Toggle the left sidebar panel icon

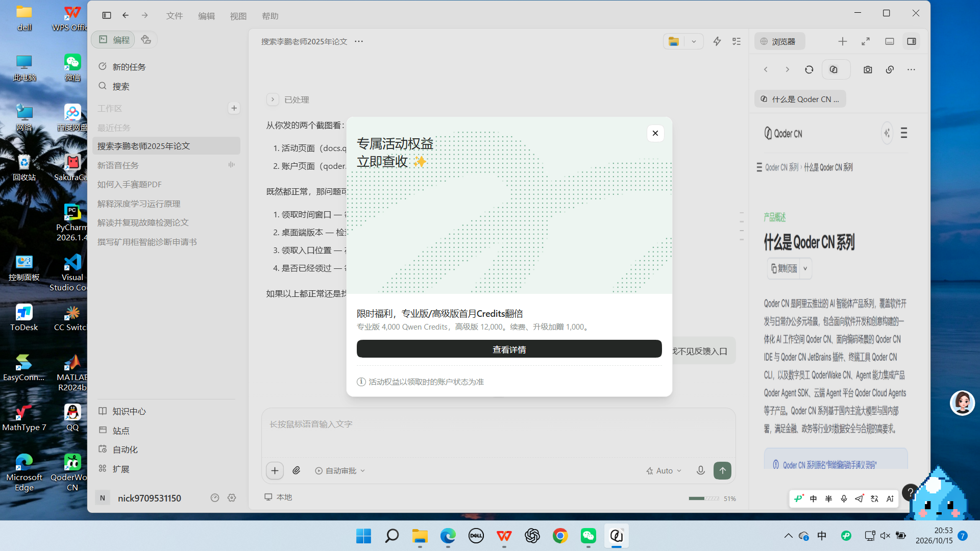[x=107, y=15]
